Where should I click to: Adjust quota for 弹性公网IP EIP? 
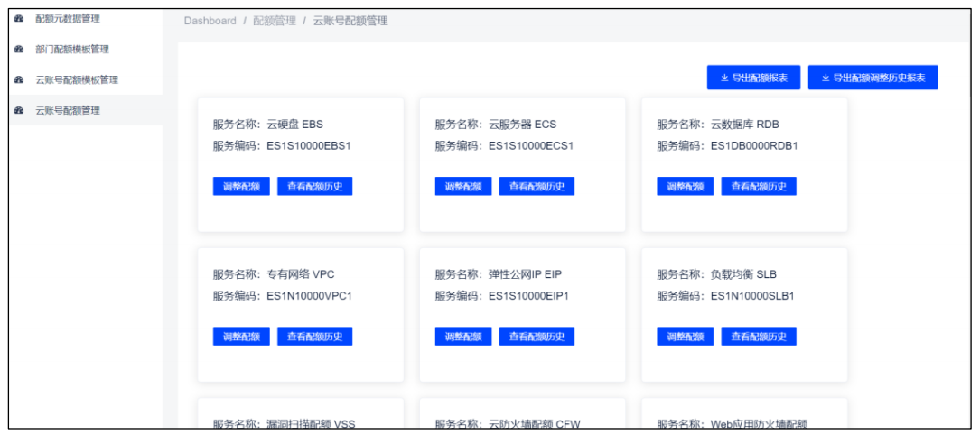tap(463, 337)
